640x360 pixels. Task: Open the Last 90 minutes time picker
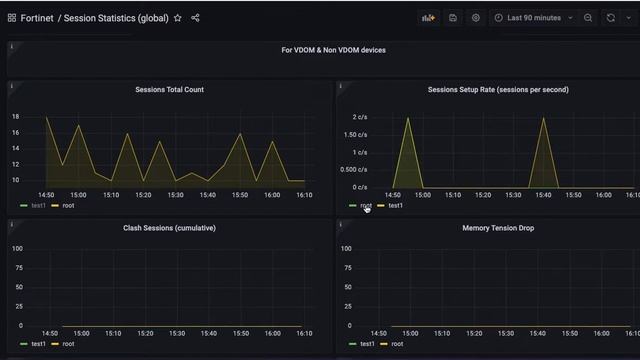533,18
